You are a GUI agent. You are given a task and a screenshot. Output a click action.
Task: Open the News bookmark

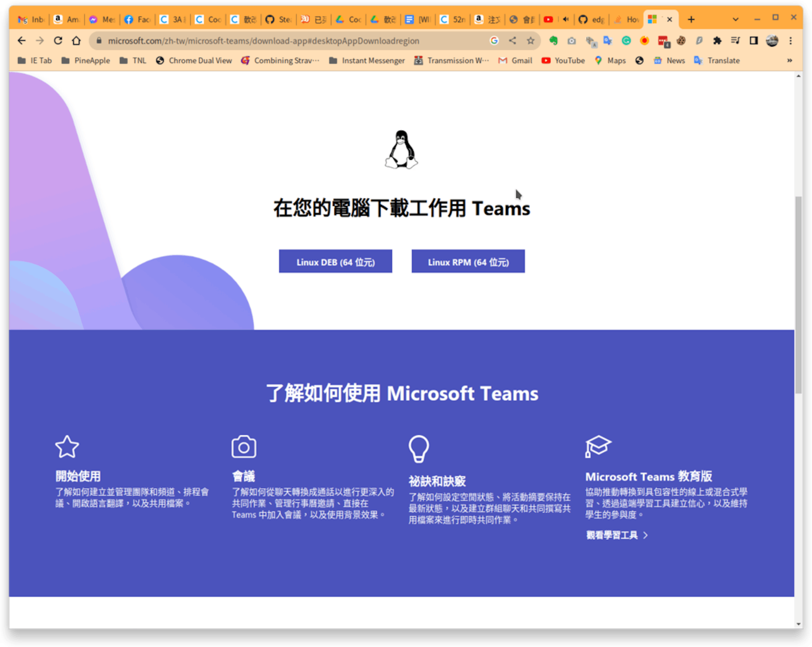(669, 61)
